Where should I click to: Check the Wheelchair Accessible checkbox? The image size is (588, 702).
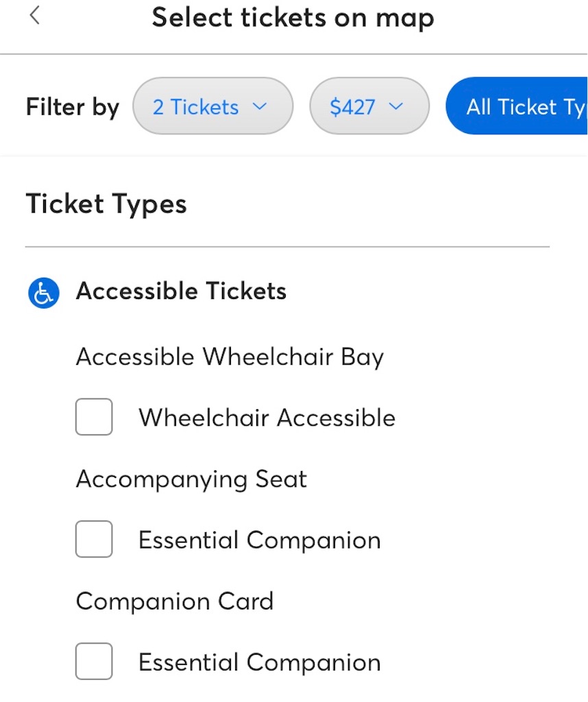coord(94,417)
